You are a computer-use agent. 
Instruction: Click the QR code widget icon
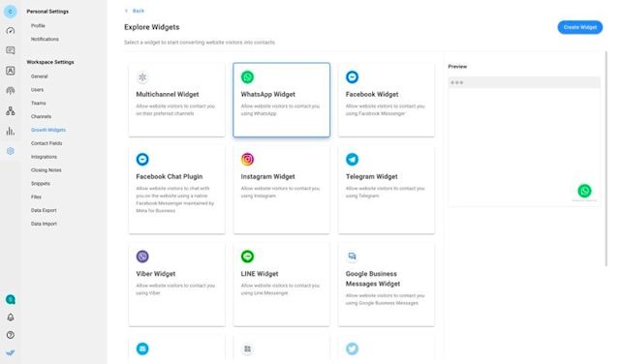point(248,349)
